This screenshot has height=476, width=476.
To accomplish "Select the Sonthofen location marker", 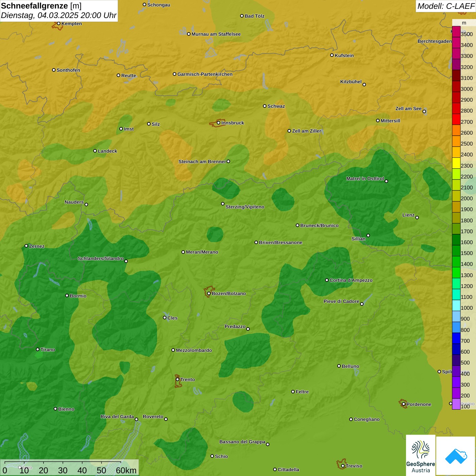I will tap(54, 70).
